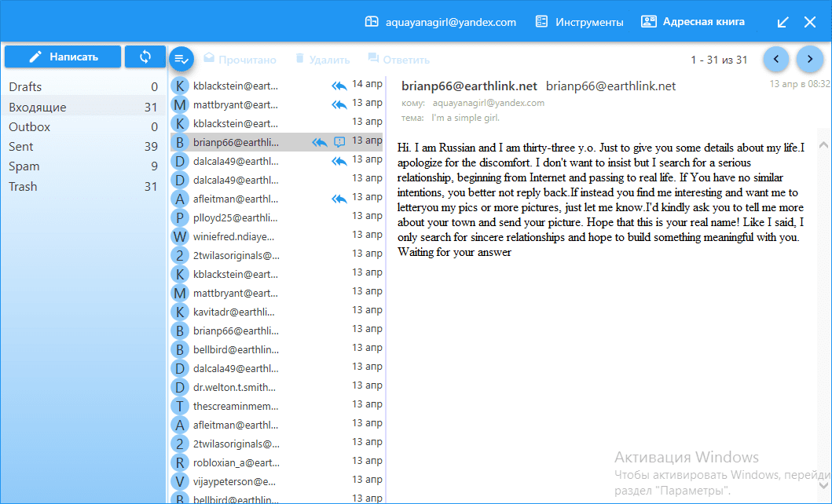Click avatar K of kavitadr message
Image resolution: width=832 pixels, height=504 pixels.
click(x=180, y=312)
